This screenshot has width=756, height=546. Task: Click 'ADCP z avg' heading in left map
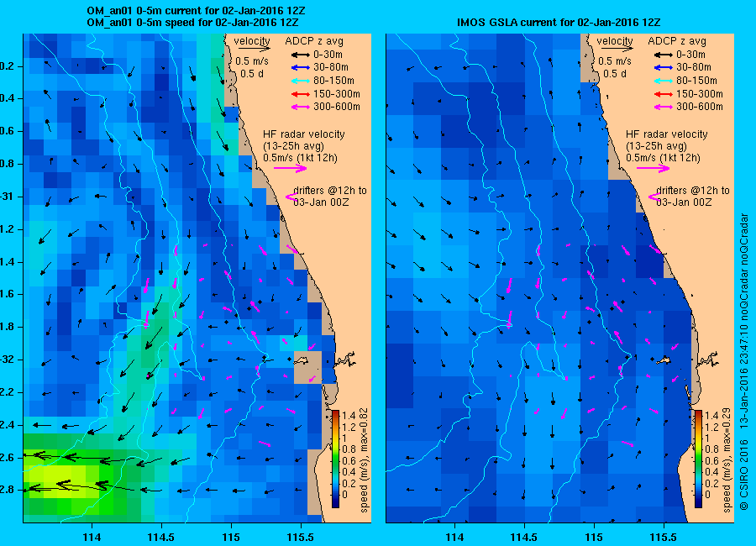[x=314, y=41]
